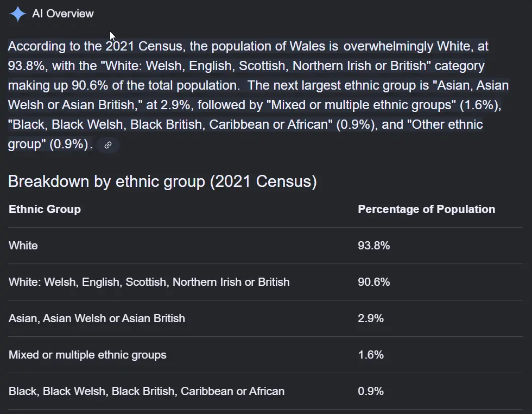
Task: Select the Mixed or multiple ethnic groups row
Action: click(87, 355)
